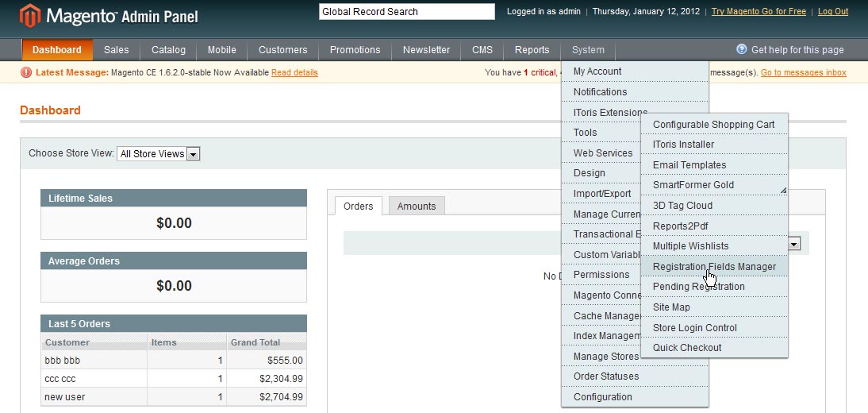Open Quick Checkout from submenu
Screen dimensions: 868x413
pyautogui.click(x=714, y=348)
